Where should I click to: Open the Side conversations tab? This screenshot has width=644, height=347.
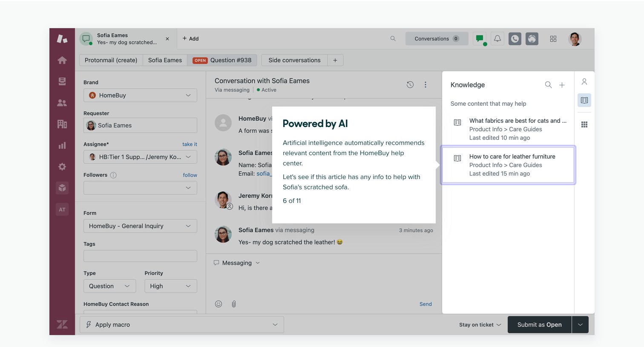pyautogui.click(x=294, y=60)
